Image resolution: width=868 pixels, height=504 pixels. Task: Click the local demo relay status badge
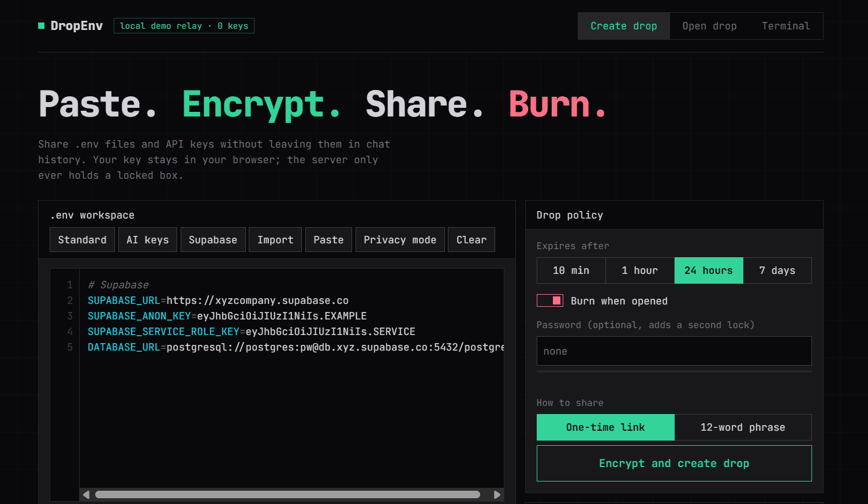point(184,26)
